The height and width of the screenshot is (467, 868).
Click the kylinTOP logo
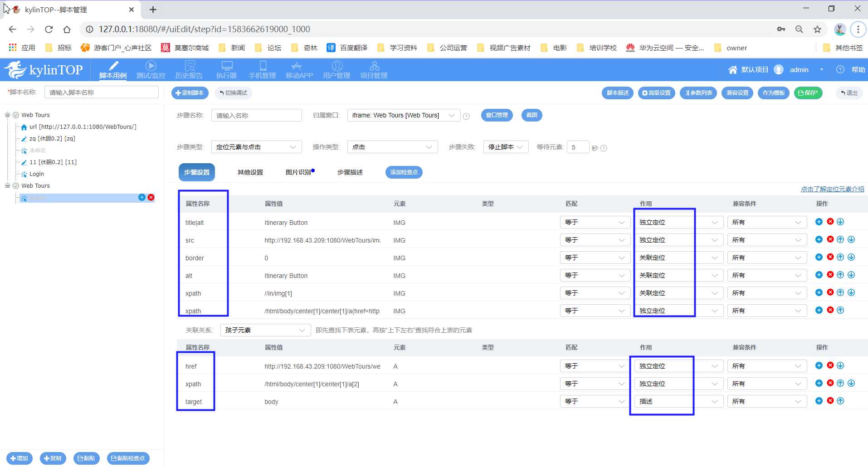[44, 70]
